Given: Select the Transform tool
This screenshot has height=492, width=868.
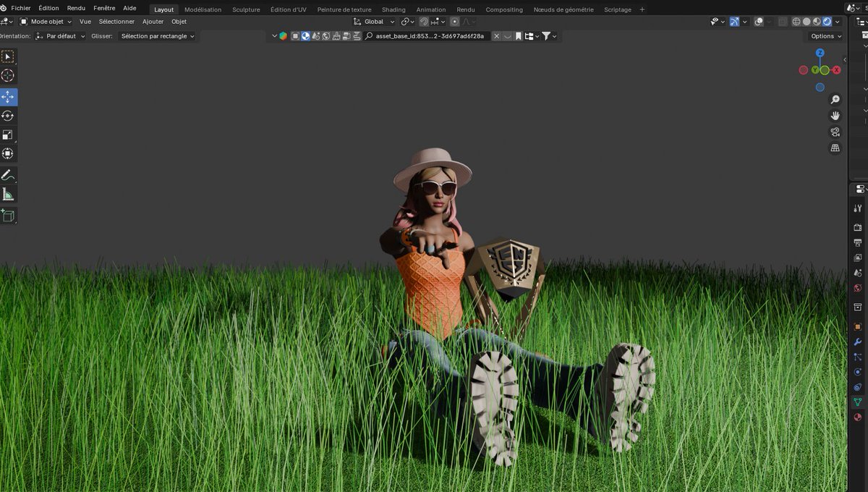Looking at the screenshot, I should (x=8, y=153).
